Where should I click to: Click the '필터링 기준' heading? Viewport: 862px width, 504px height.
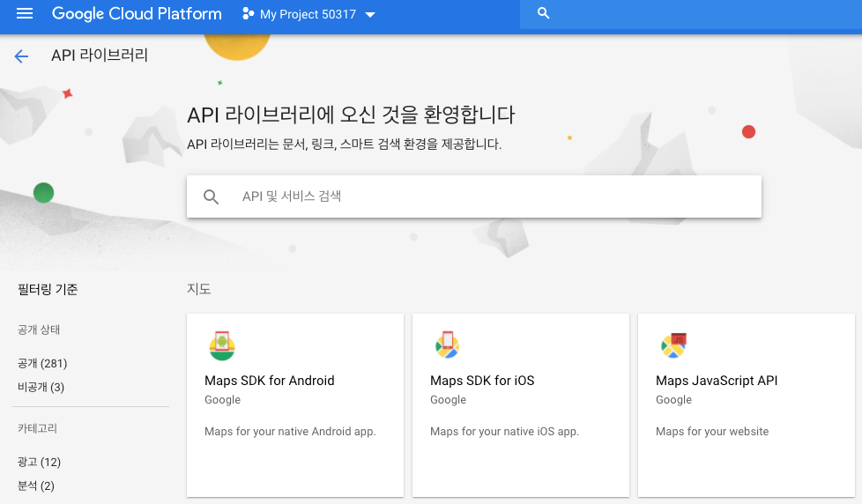(48, 289)
